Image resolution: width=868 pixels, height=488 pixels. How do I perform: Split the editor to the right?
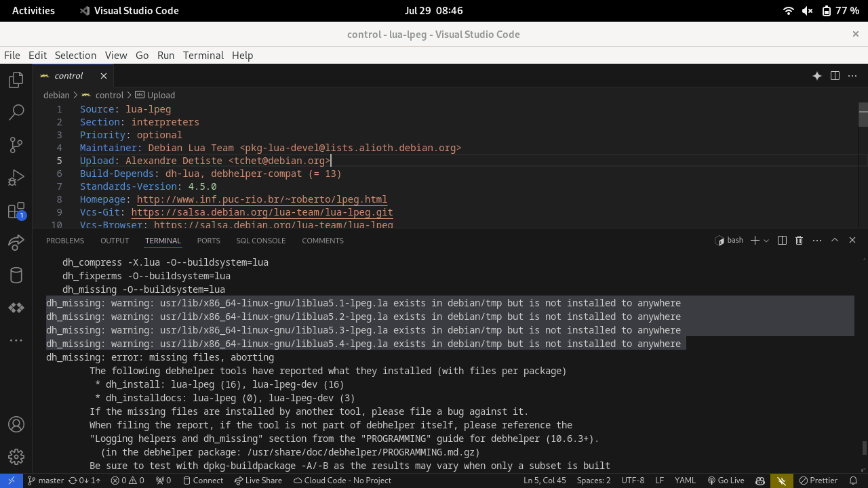point(835,76)
